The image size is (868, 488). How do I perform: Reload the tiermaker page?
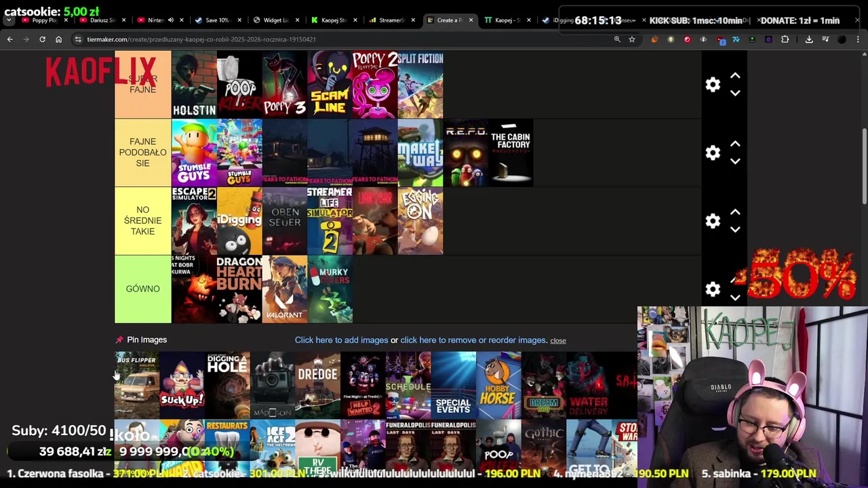[x=42, y=39]
